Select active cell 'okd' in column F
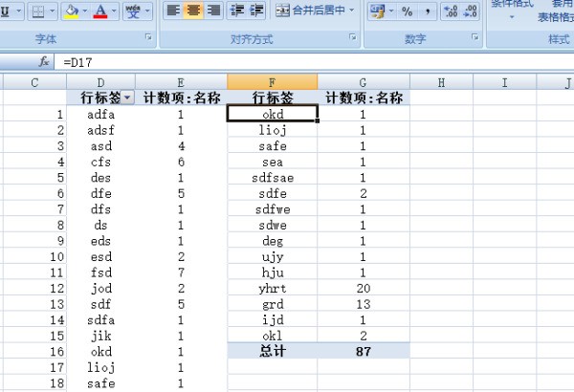This screenshot has height=392, width=574. [x=273, y=114]
